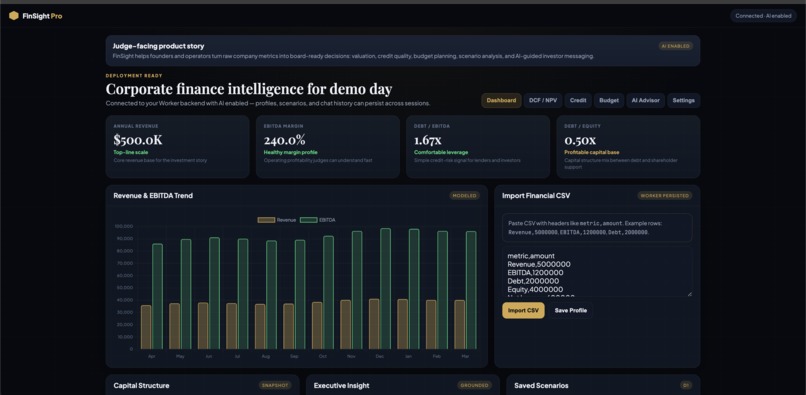Click the Executive Insight heading

click(x=341, y=385)
